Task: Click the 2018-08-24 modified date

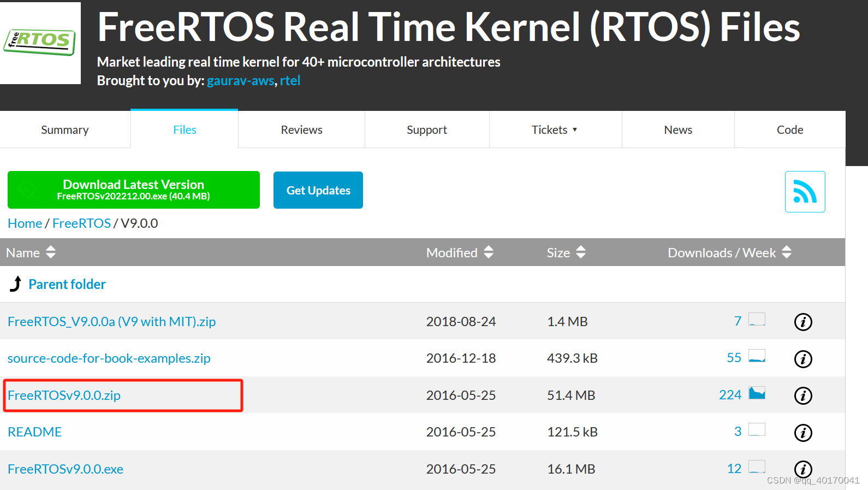Action: [461, 322]
